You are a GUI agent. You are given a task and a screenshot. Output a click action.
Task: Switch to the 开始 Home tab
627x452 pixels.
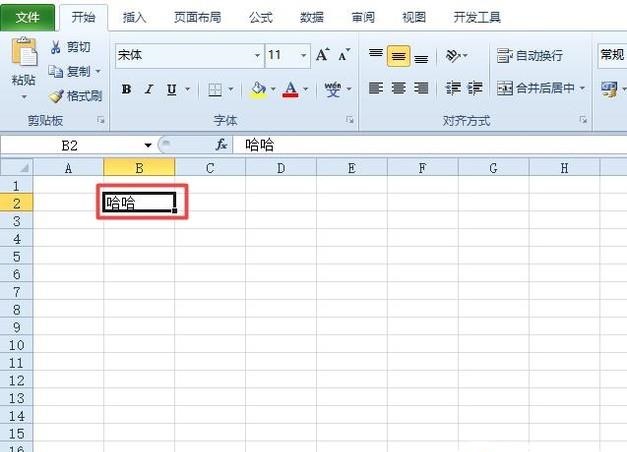84,17
